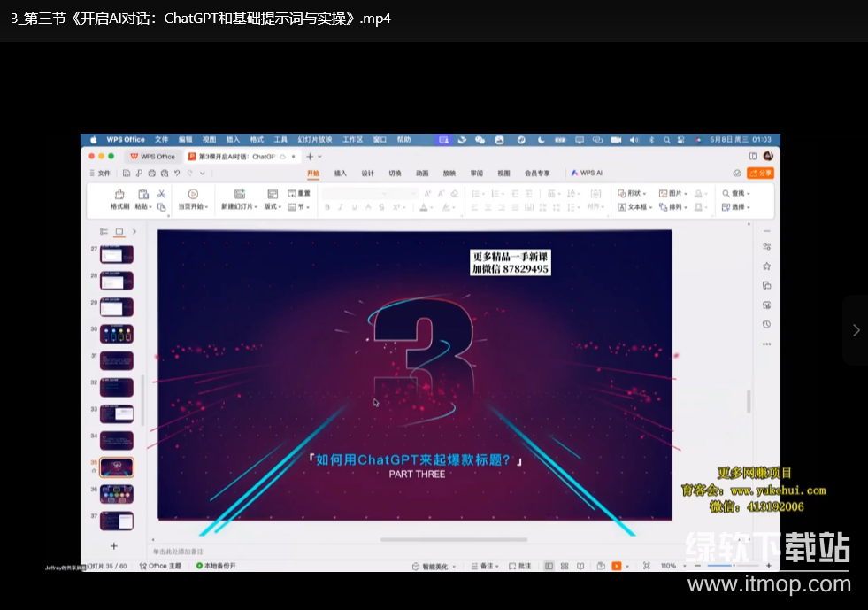Open 幻灯片放映 menu in macOS menu bar
868x610 pixels.
[x=315, y=140]
